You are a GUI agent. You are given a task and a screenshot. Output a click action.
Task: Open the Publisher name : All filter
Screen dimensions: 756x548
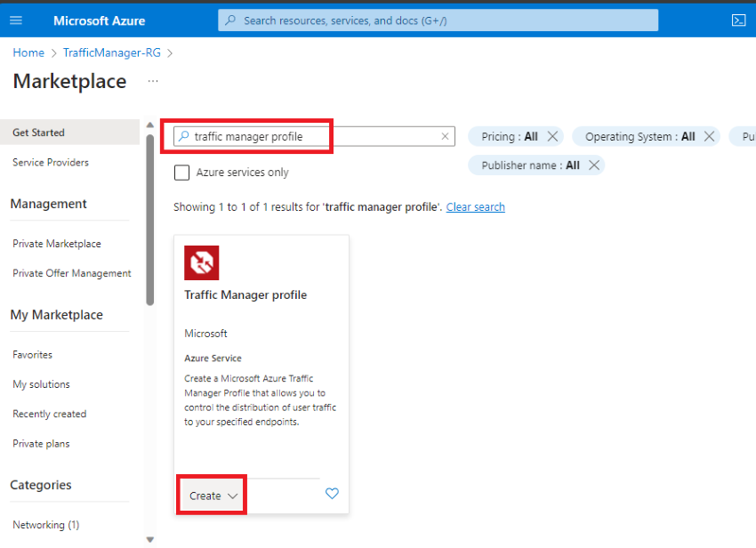530,165
